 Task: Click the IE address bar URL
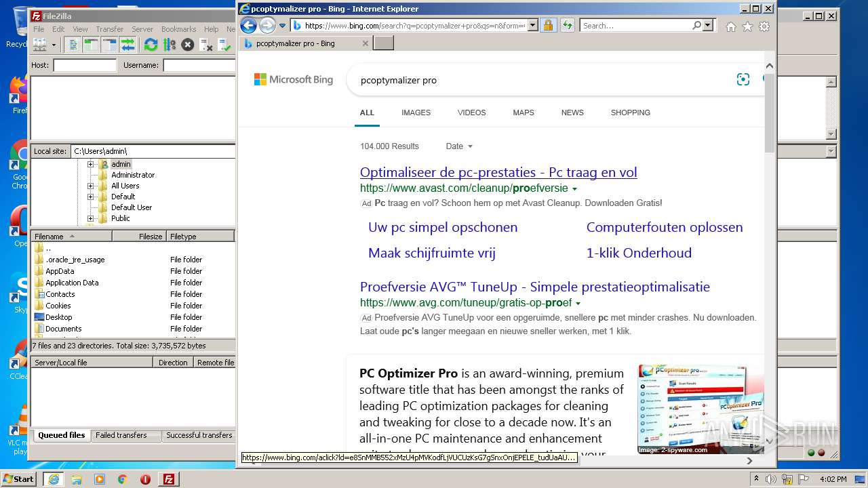(415, 26)
